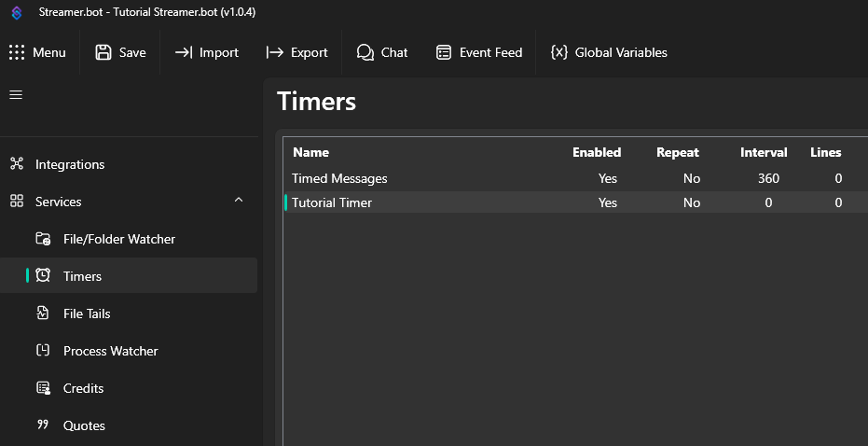This screenshot has height=446, width=868.
Task: Click Repeat No for Tutorial Timer
Action: point(692,202)
